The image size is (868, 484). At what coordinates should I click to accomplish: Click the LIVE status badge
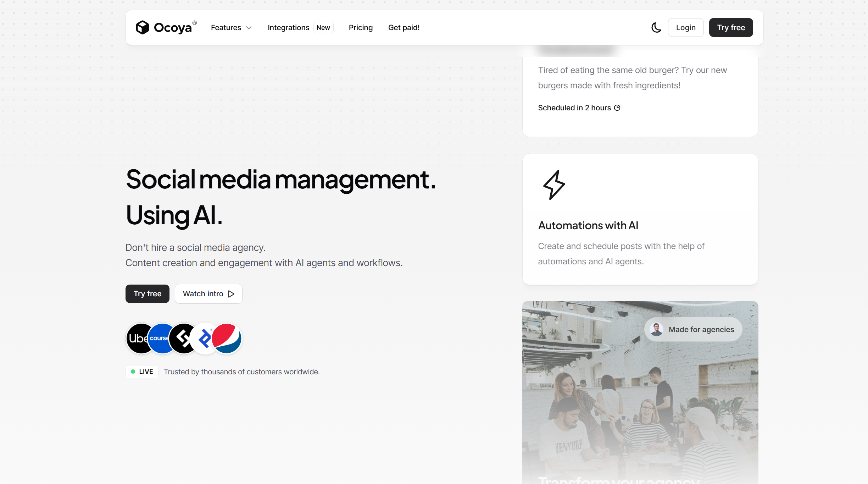pyautogui.click(x=142, y=372)
